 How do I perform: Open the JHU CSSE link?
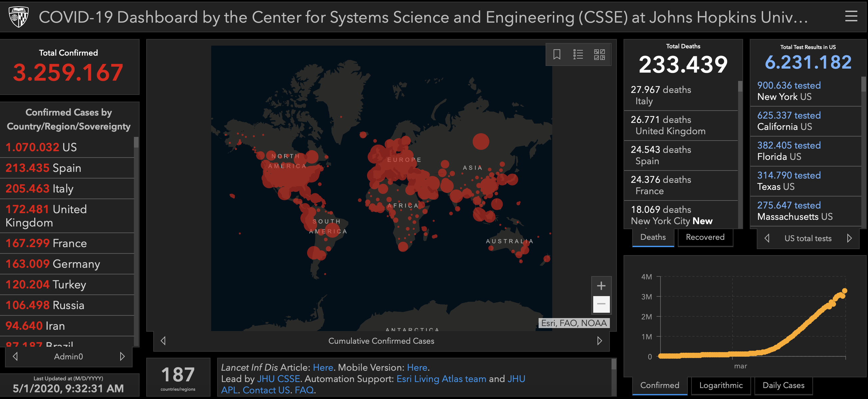click(278, 379)
